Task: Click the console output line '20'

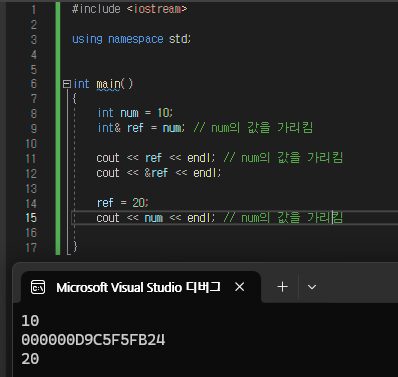Action: [x=30, y=359]
